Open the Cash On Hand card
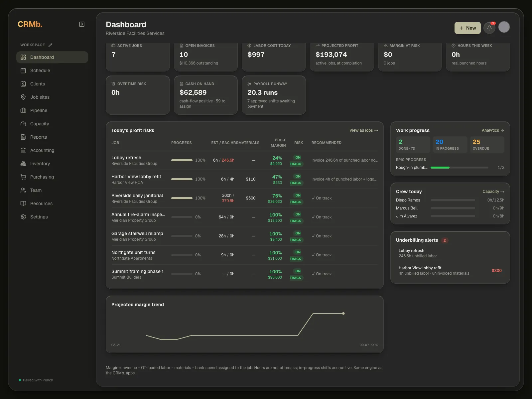This screenshot has width=532, height=399. 206,95
